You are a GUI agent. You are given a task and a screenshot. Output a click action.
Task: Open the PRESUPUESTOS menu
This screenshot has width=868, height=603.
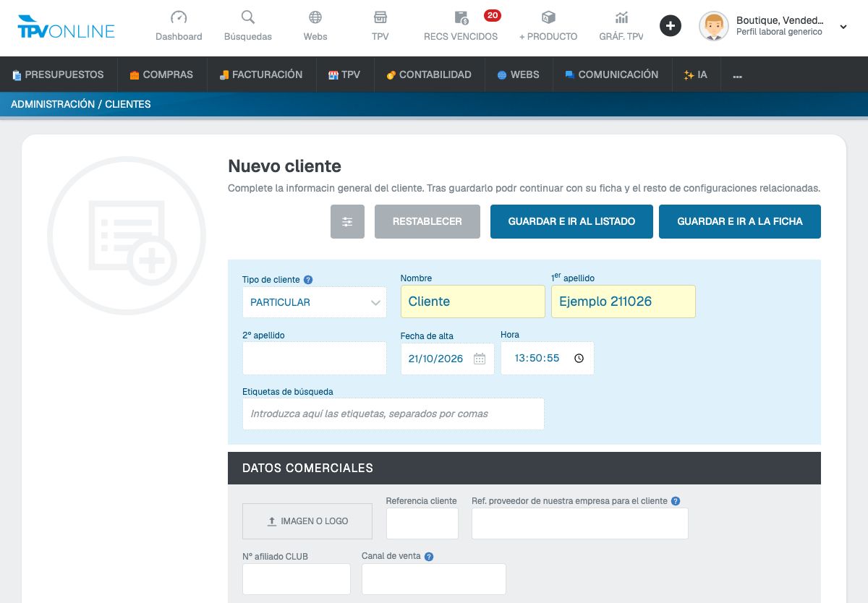click(x=59, y=74)
